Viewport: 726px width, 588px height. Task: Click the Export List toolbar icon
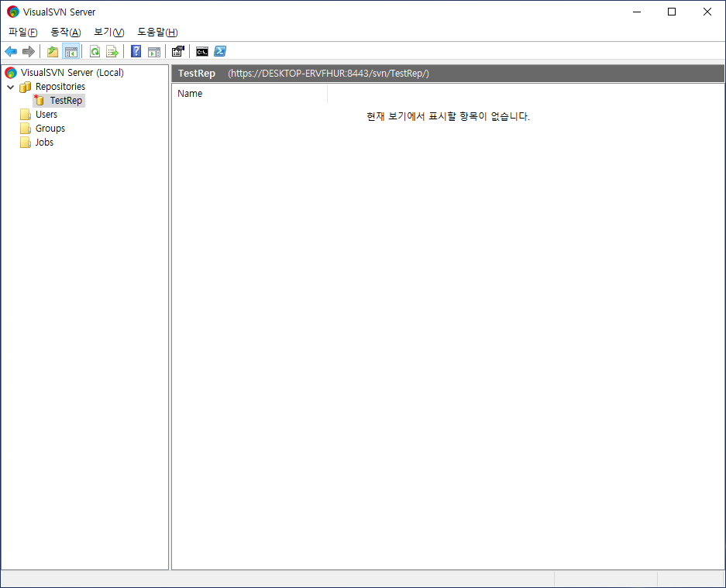click(x=112, y=51)
